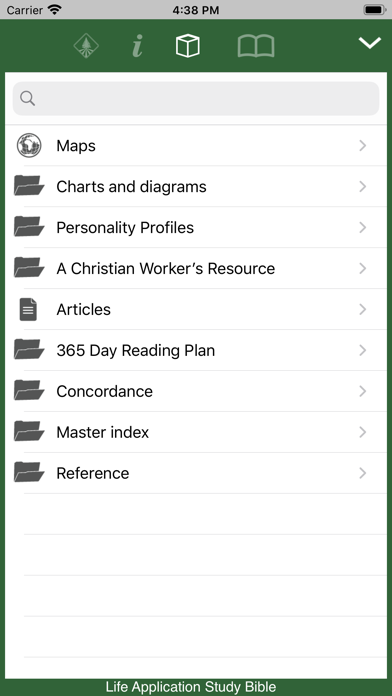Open the Master index folder icon
The width and height of the screenshot is (392, 696).
[x=29, y=432]
